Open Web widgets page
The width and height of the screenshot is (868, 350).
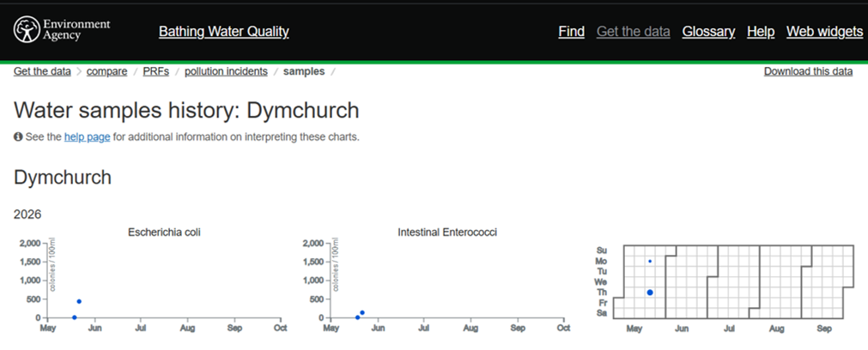tap(824, 32)
